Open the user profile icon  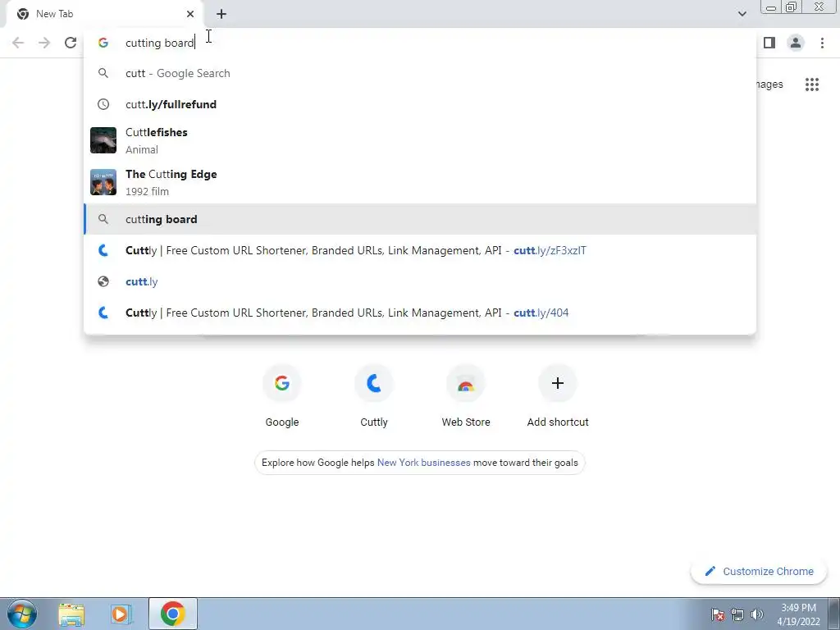[796, 43]
